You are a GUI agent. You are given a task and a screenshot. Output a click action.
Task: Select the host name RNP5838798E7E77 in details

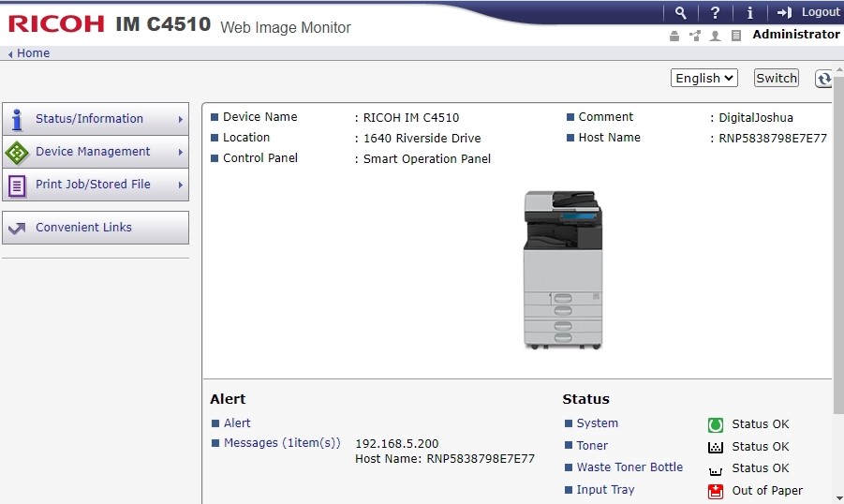point(773,139)
